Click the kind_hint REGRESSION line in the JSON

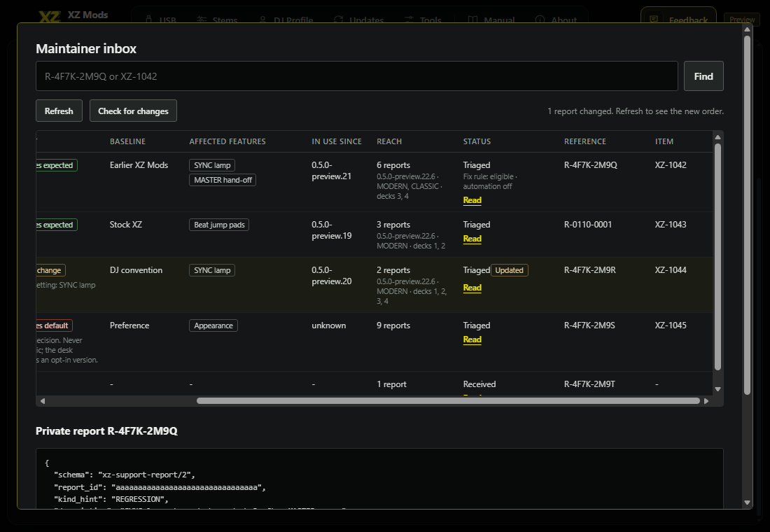coord(111,499)
